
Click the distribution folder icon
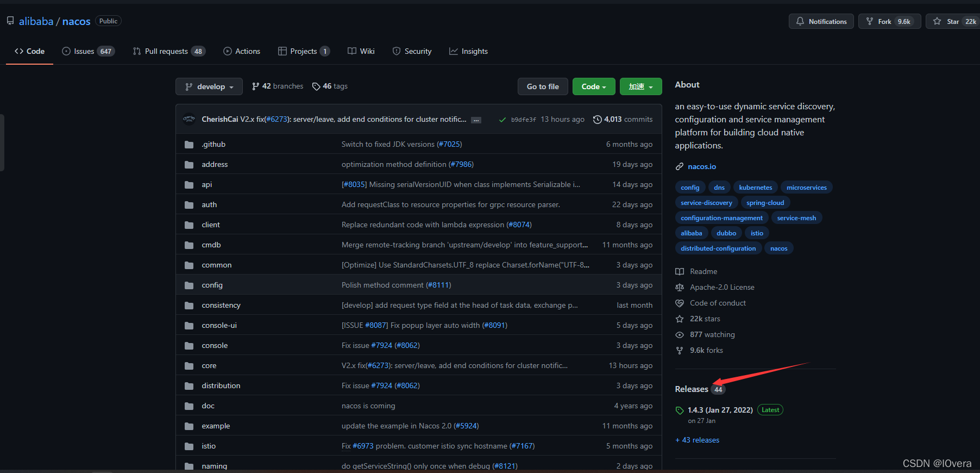coord(189,386)
